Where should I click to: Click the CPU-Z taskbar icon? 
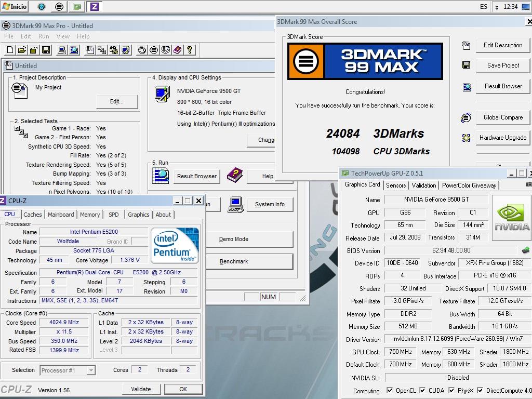point(95,6)
